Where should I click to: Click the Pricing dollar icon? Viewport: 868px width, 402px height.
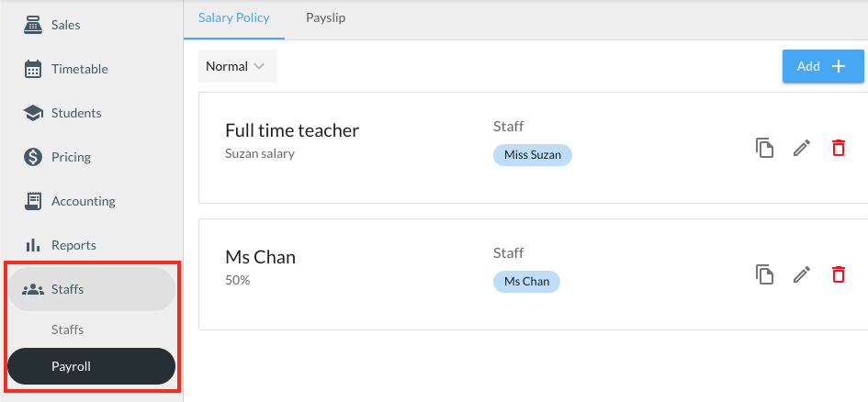pos(33,157)
